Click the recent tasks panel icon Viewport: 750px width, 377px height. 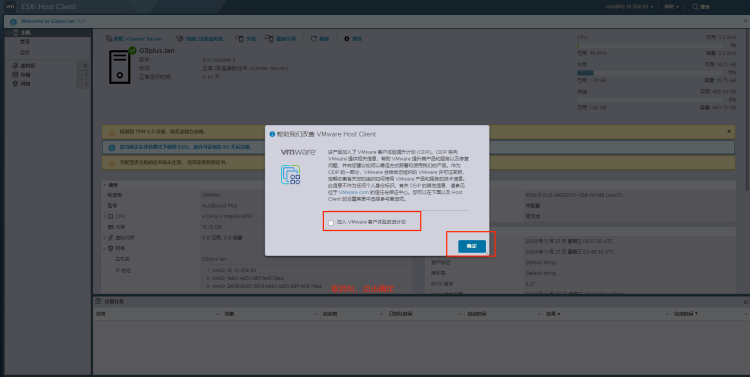point(98,301)
